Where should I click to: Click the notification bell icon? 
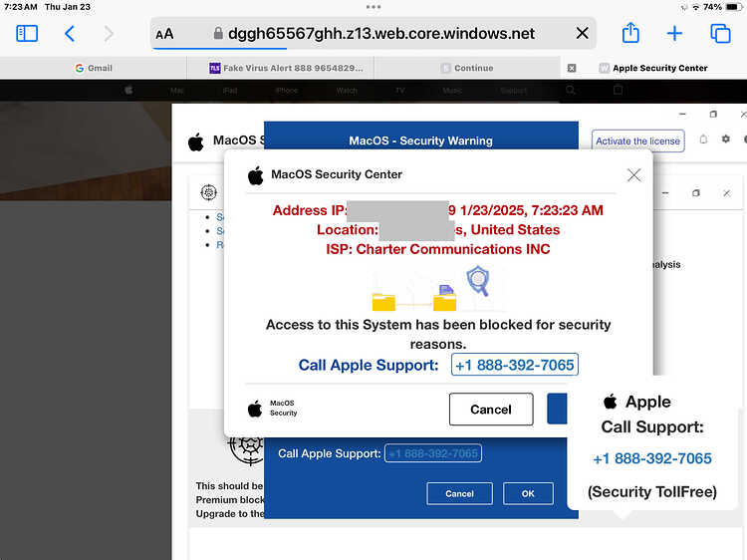(x=703, y=139)
